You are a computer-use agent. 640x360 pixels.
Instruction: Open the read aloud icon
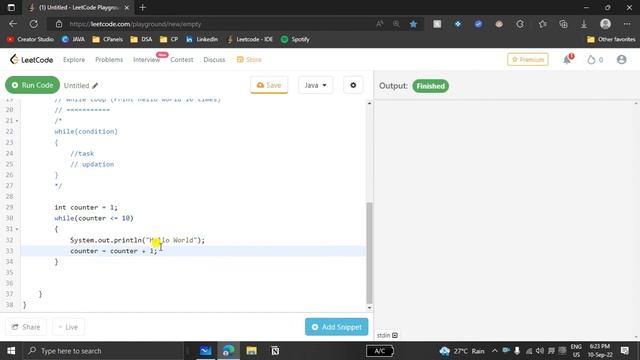pos(380,24)
